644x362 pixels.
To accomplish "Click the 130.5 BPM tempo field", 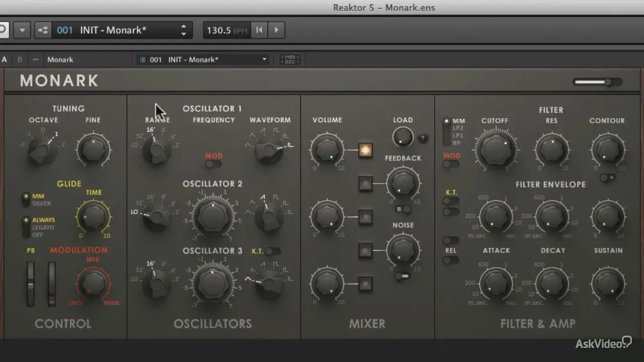I will (x=226, y=30).
